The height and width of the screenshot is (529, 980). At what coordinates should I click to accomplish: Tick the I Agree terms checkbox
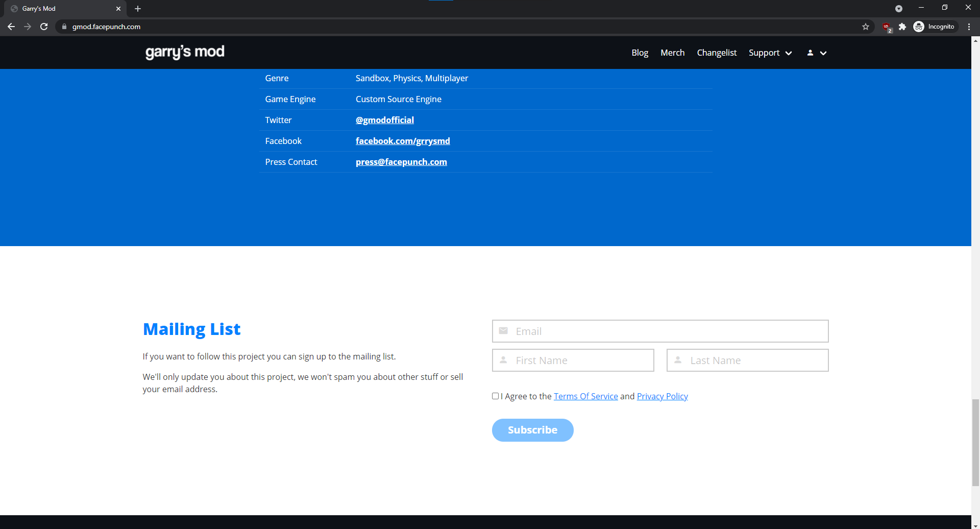click(495, 396)
